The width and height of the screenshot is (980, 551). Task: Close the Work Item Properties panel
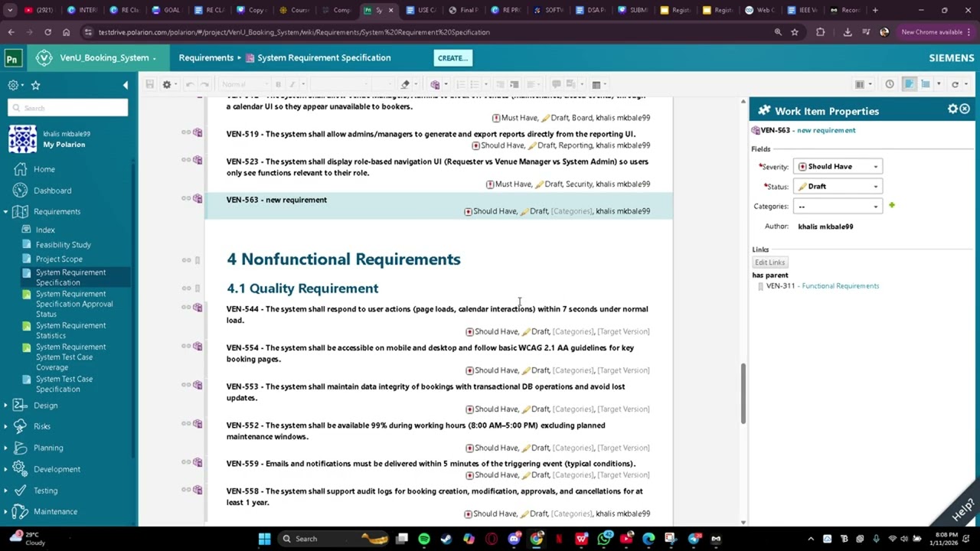pyautogui.click(x=965, y=109)
